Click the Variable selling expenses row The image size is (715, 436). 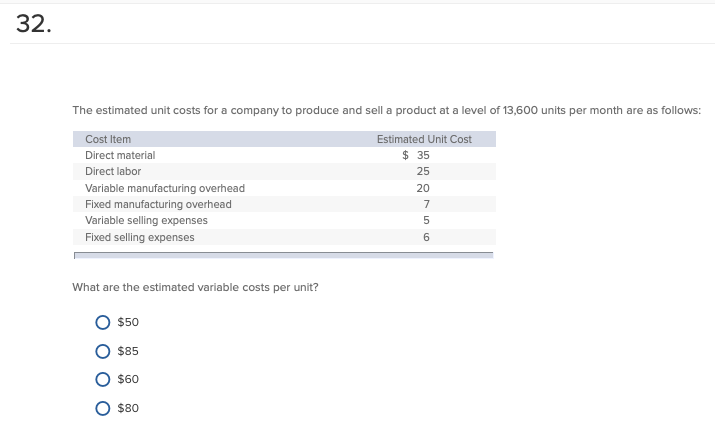[285, 221]
